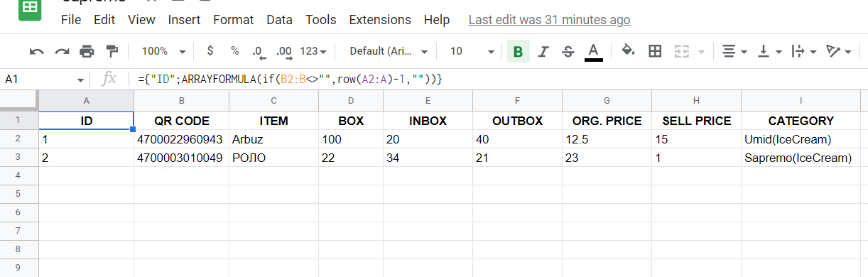
Task: Click the Text color underlined A
Action: pyautogui.click(x=594, y=51)
